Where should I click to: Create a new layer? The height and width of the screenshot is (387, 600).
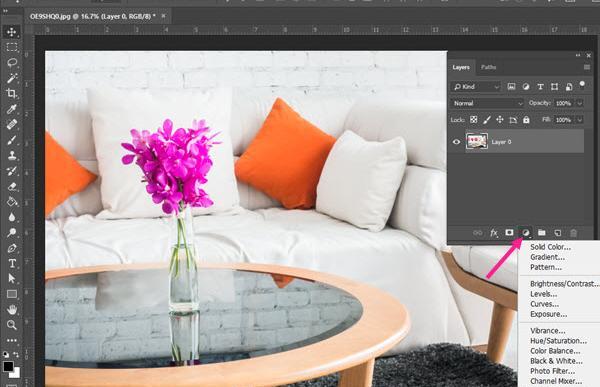pos(558,233)
